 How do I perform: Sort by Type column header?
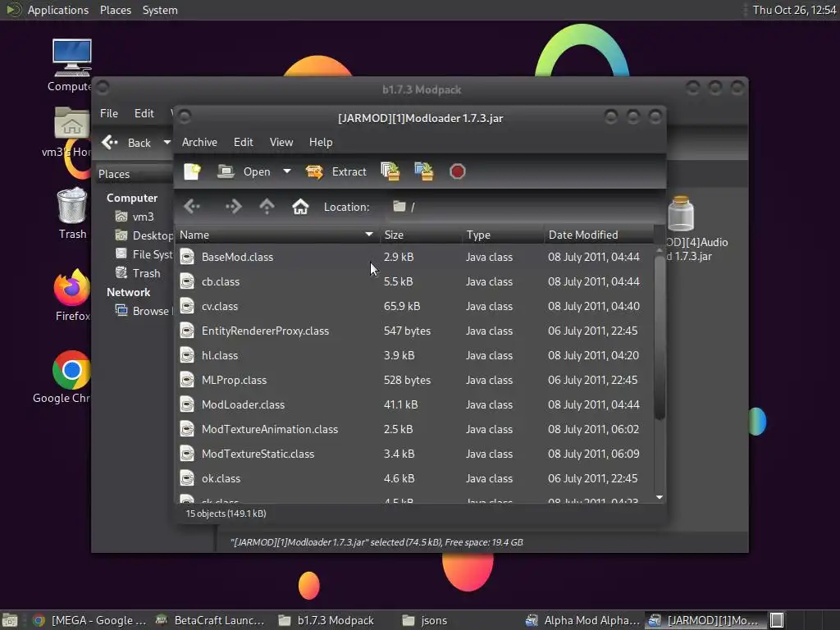pos(503,235)
